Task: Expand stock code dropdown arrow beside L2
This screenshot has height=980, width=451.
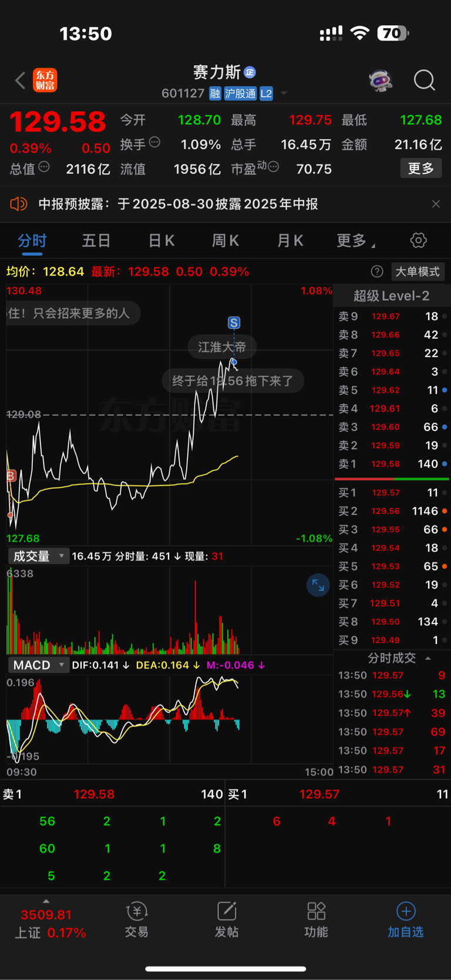Action: [284, 93]
